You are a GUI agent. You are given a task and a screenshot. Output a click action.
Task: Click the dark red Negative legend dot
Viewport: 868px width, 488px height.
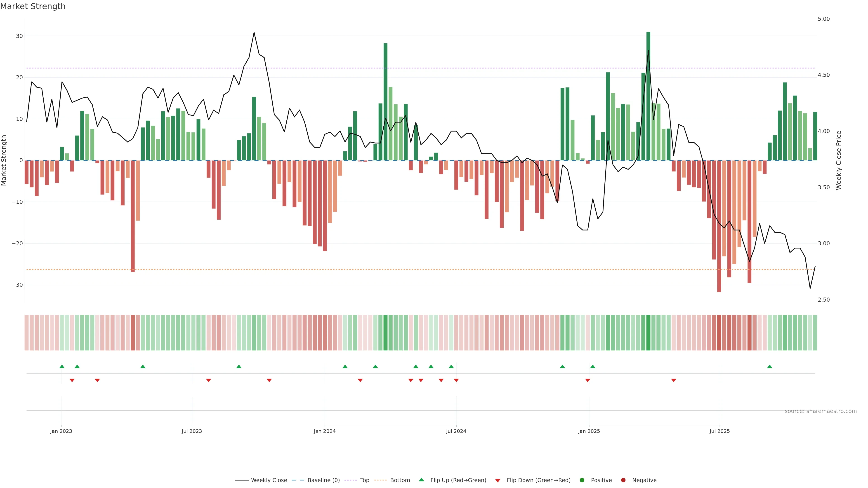623,480
